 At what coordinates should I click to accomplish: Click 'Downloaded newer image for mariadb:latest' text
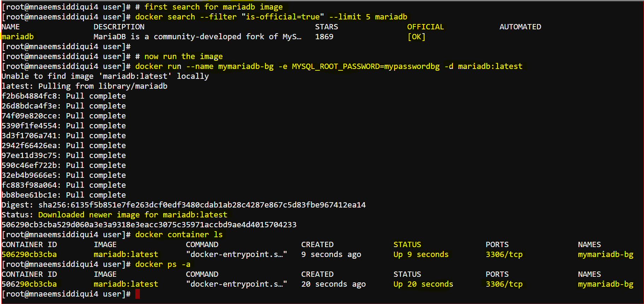[x=132, y=215]
